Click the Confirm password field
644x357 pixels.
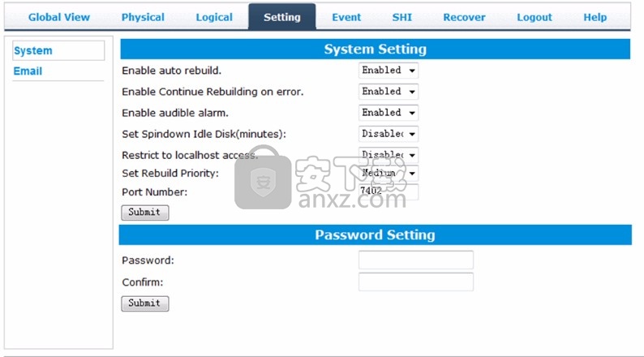(x=415, y=282)
